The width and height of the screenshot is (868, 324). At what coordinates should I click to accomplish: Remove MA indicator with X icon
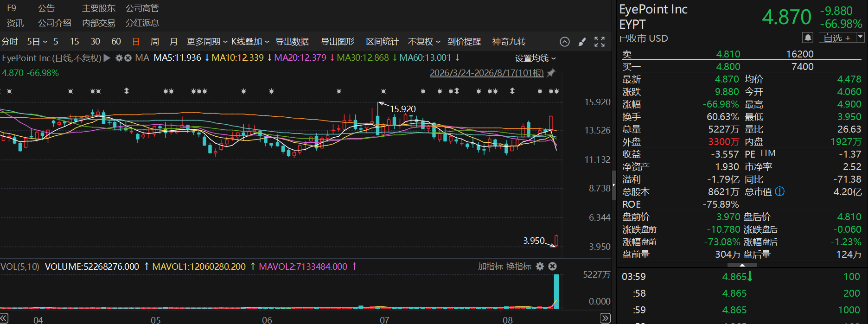128,58
